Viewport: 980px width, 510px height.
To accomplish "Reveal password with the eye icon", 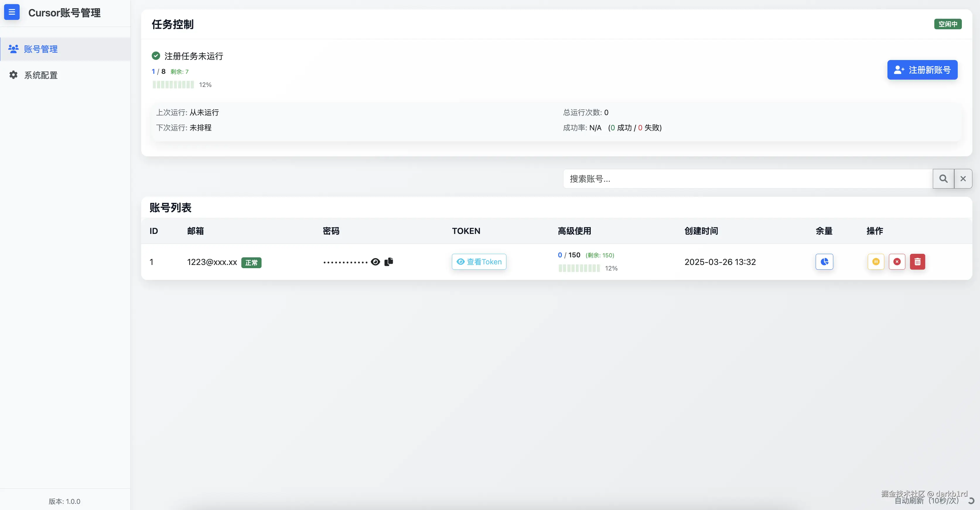I will tap(375, 262).
